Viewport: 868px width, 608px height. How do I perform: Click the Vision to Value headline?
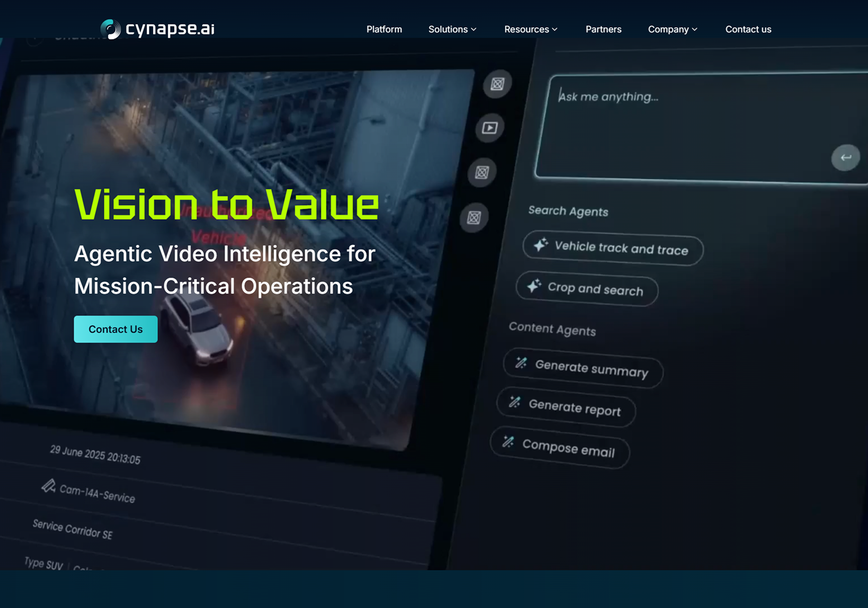(x=226, y=204)
